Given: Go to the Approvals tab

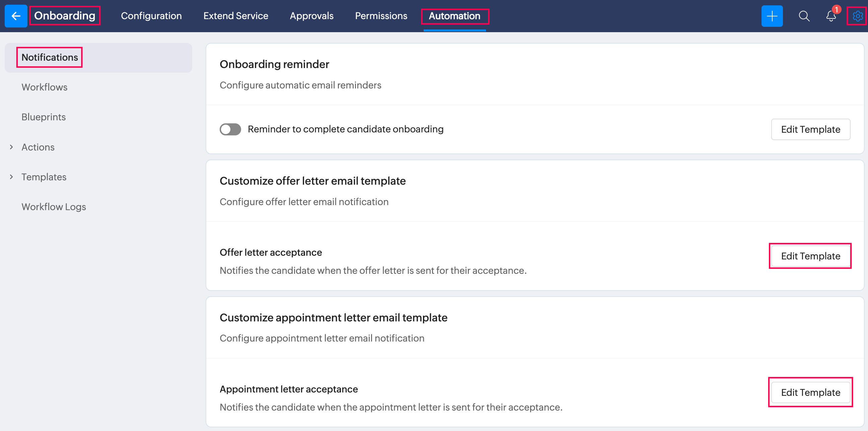Looking at the screenshot, I should [x=311, y=16].
